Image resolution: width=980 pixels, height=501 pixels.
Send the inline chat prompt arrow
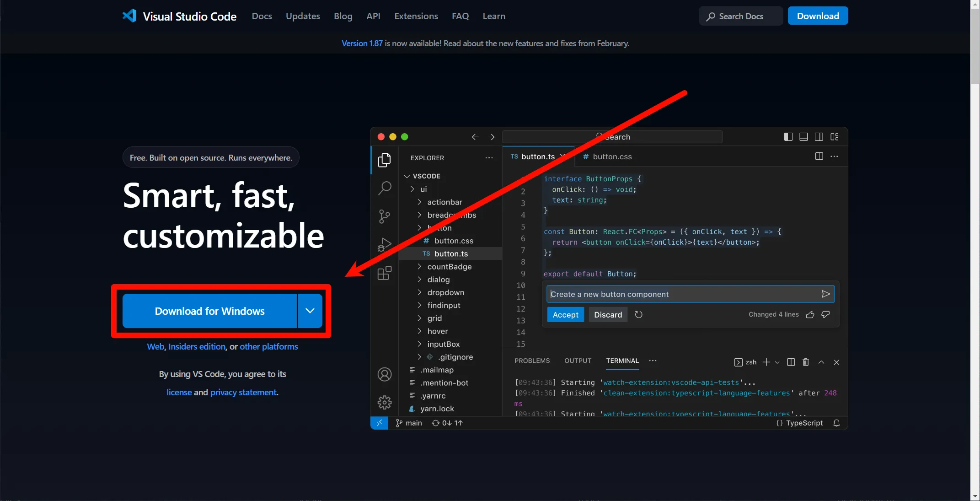[825, 294]
